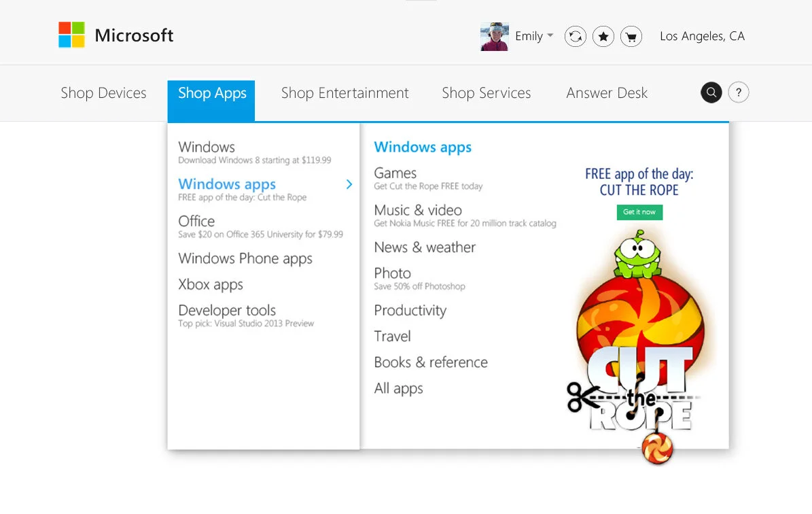The width and height of the screenshot is (812, 514).
Task: Expand the Emily account dropdown arrow
Action: [550, 36]
